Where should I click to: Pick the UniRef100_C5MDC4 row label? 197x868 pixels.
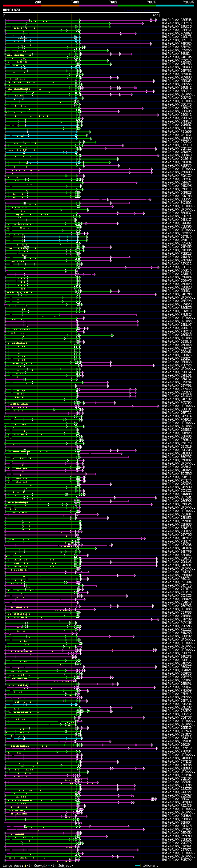(177, 291)
